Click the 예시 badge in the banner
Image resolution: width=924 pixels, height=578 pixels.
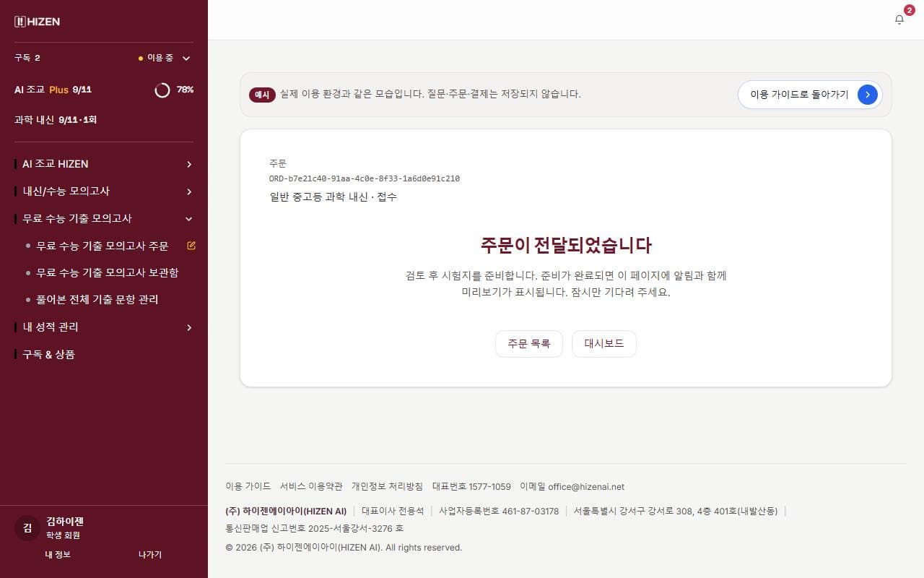(x=262, y=95)
